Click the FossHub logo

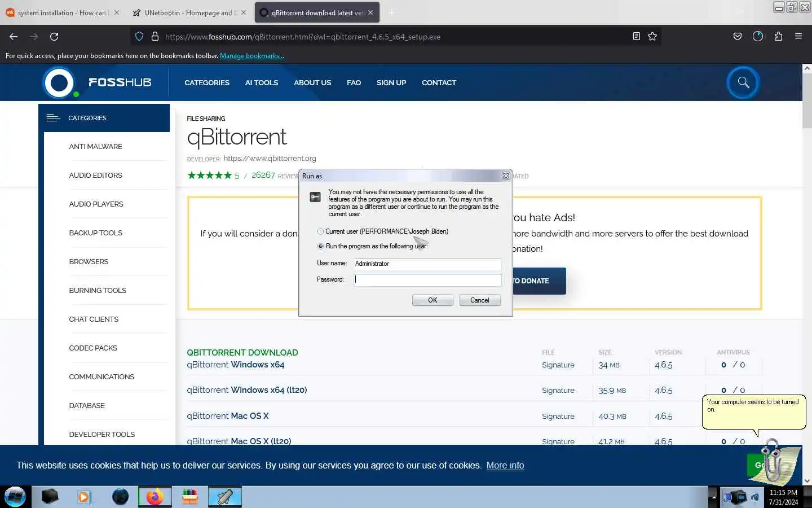tap(98, 82)
